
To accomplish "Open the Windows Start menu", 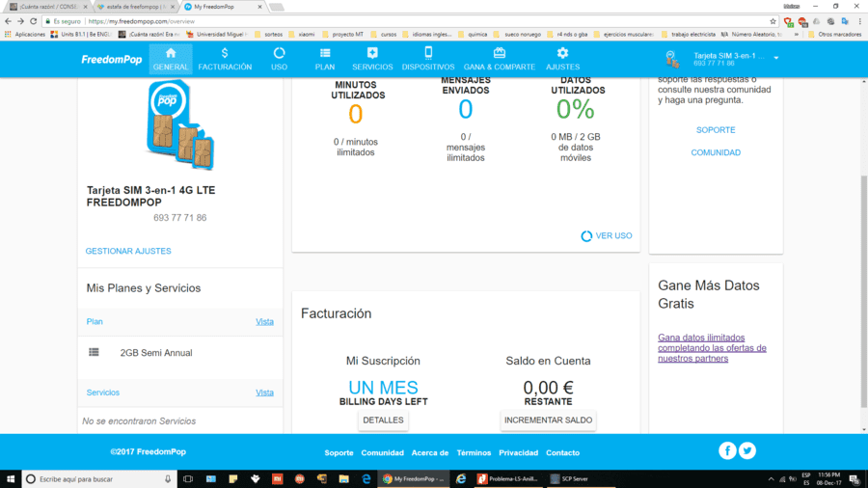I will (x=11, y=479).
